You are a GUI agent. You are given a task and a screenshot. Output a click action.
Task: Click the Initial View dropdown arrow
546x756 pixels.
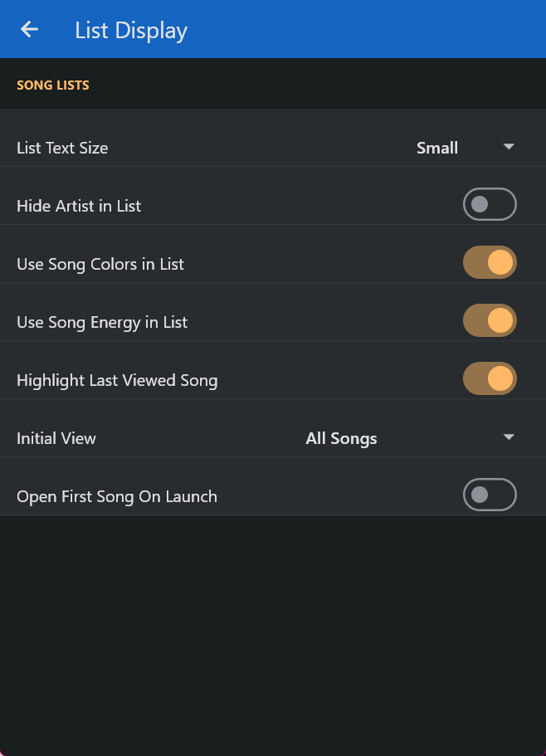pos(509,437)
